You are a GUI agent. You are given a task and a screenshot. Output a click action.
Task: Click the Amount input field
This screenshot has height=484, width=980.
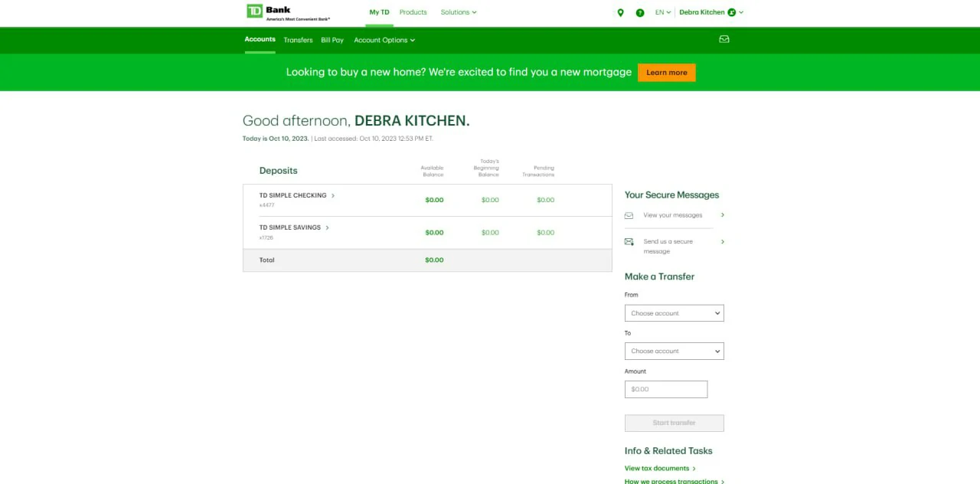[666, 389]
